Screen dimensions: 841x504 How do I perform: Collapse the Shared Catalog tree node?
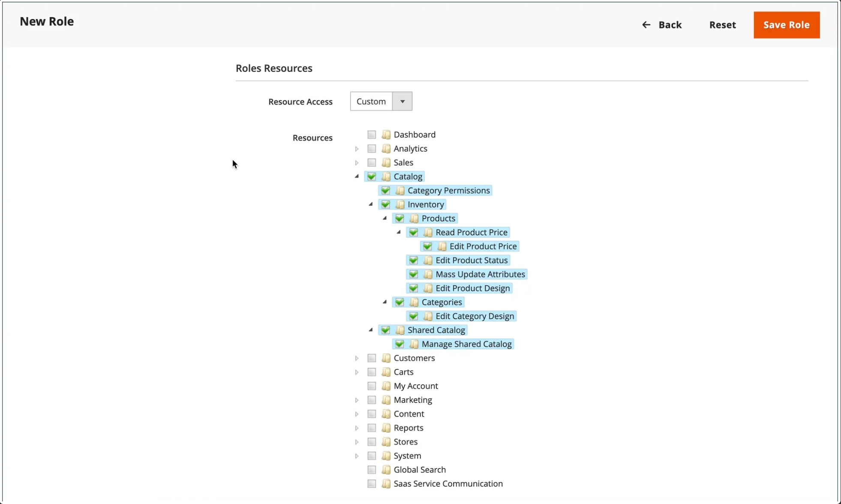coord(371,330)
